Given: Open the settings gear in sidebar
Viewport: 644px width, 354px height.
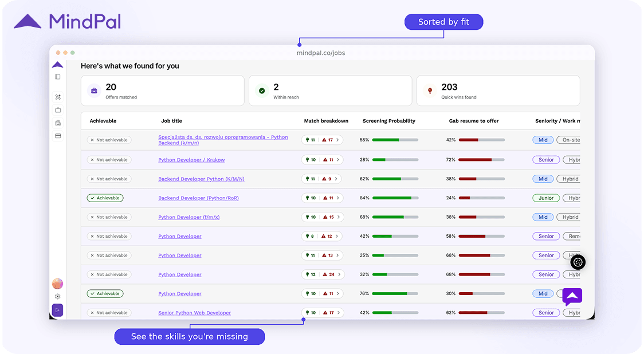Looking at the screenshot, I should 57,297.
